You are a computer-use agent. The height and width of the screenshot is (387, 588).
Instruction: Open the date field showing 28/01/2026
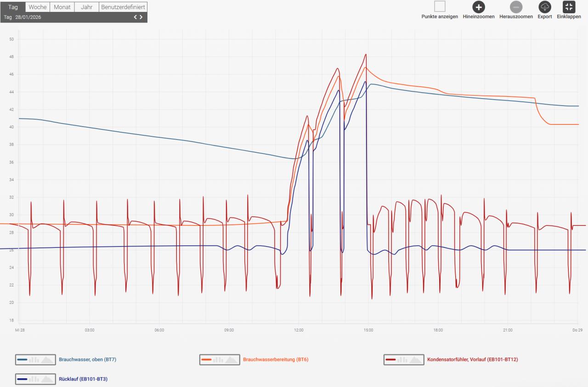pos(28,17)
